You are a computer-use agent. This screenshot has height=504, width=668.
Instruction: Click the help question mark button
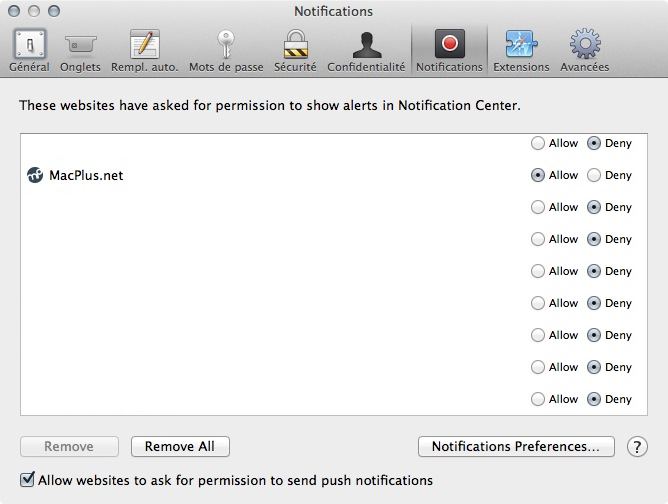[637, 447]
